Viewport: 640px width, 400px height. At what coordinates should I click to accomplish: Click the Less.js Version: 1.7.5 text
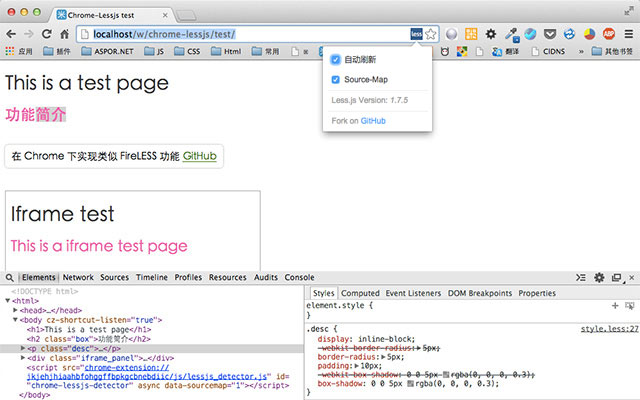(x=369, y=100)
